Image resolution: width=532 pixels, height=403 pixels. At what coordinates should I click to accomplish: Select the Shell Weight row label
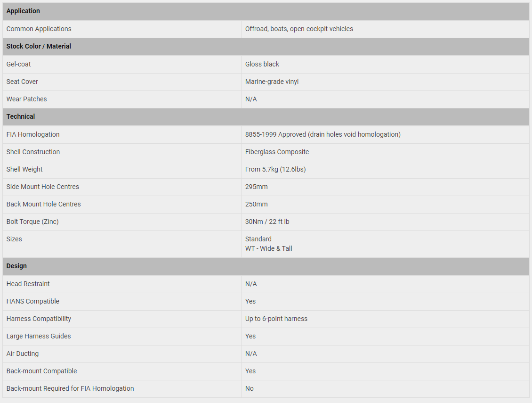24,170
